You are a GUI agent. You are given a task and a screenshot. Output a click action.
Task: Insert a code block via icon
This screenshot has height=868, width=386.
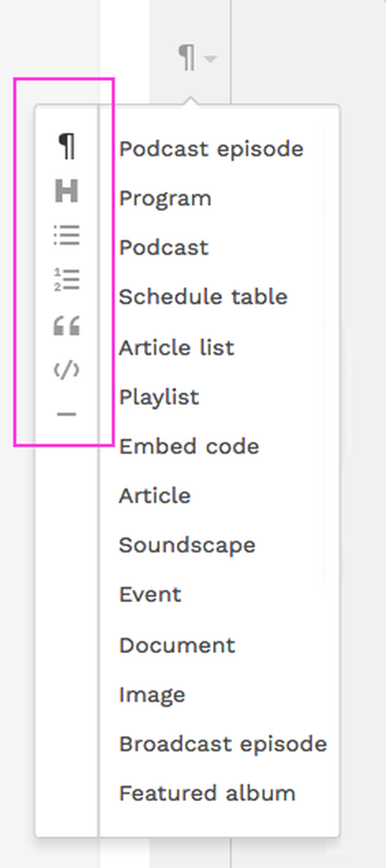(x=67, y=370)
